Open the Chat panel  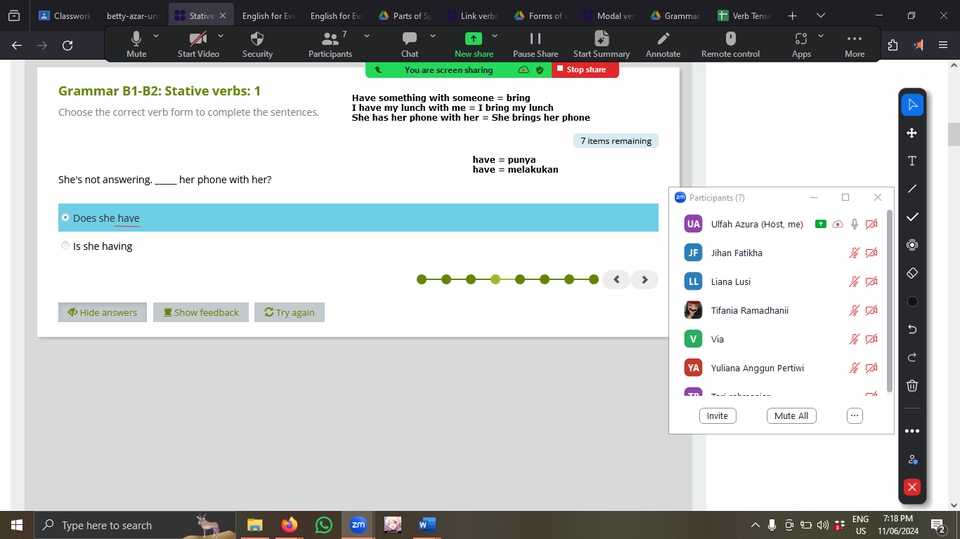[x=410, y=45]
